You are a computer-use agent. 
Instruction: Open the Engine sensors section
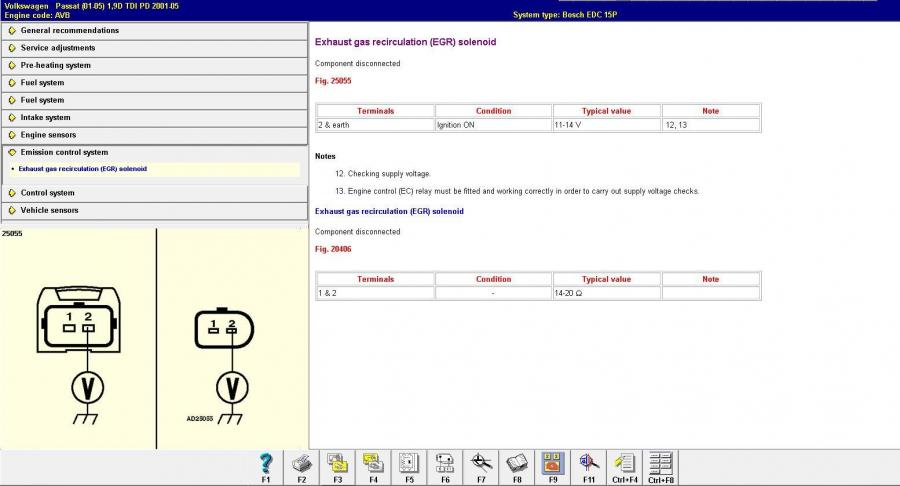click(x=48, y=135)
